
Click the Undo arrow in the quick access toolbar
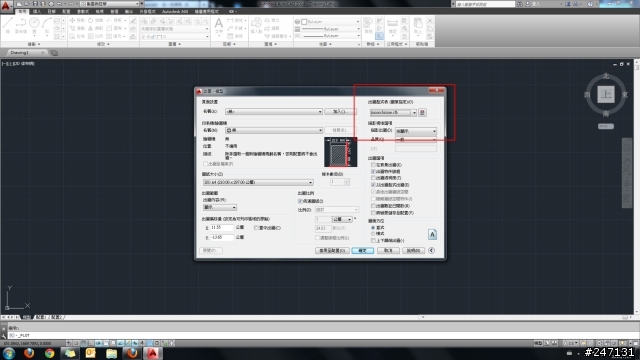(60, 4)
